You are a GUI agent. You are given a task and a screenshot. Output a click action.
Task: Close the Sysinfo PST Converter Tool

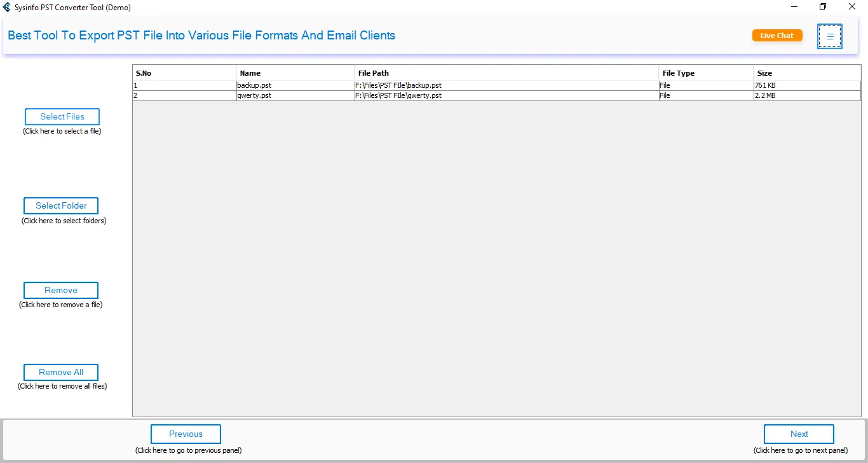pos(853,7)
